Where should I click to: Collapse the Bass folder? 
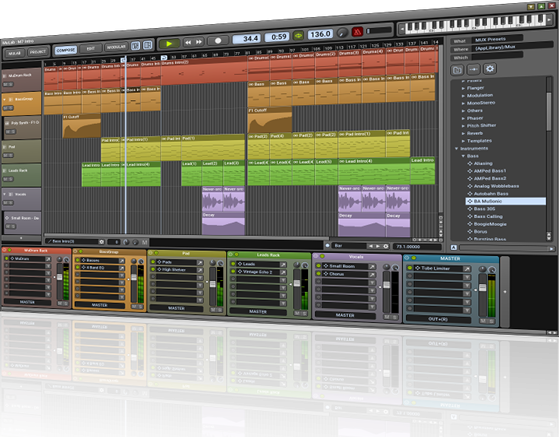tap(463, 156)
